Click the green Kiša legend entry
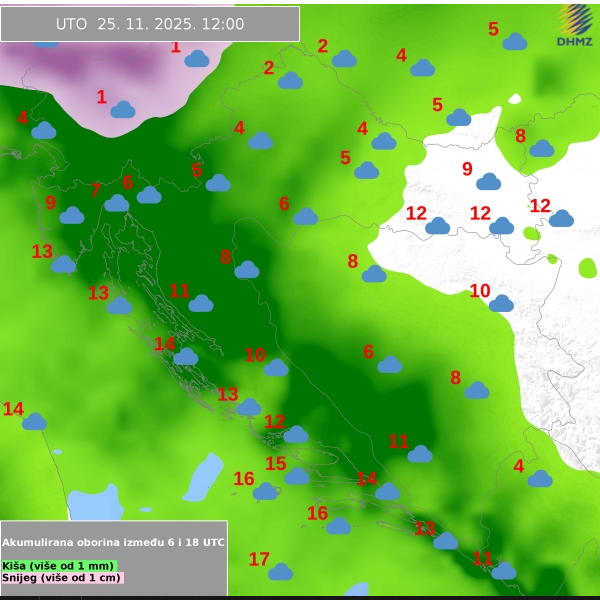This screenshot has width=600, height=600. tap(58, 565)
